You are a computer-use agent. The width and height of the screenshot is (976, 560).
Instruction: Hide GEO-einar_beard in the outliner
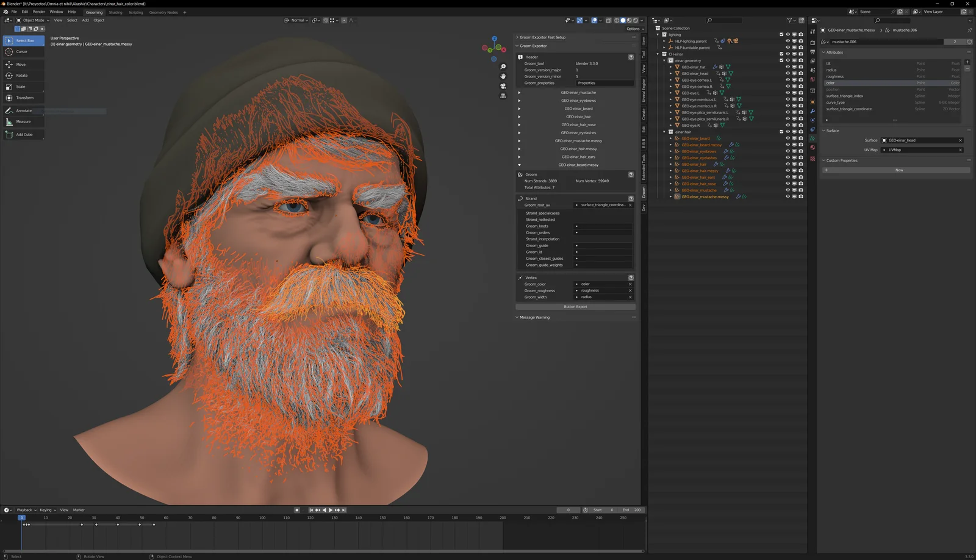pyautogui.click(x=788, y=138)
